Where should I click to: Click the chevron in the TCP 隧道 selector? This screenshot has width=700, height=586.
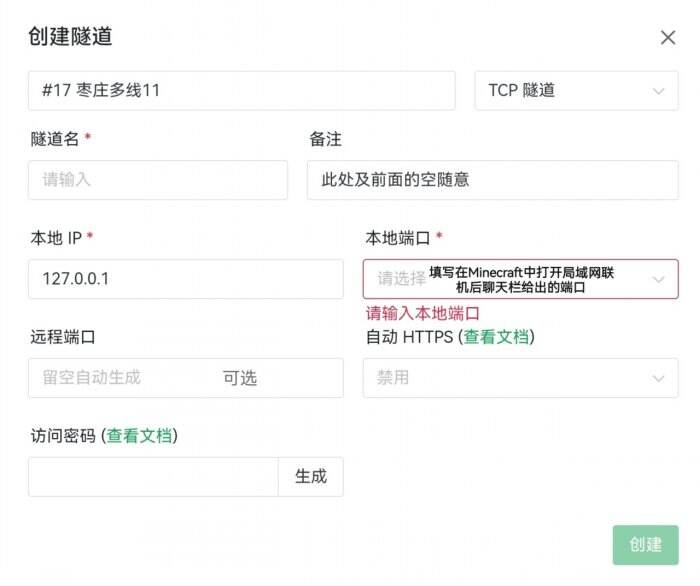pos(658,91)
